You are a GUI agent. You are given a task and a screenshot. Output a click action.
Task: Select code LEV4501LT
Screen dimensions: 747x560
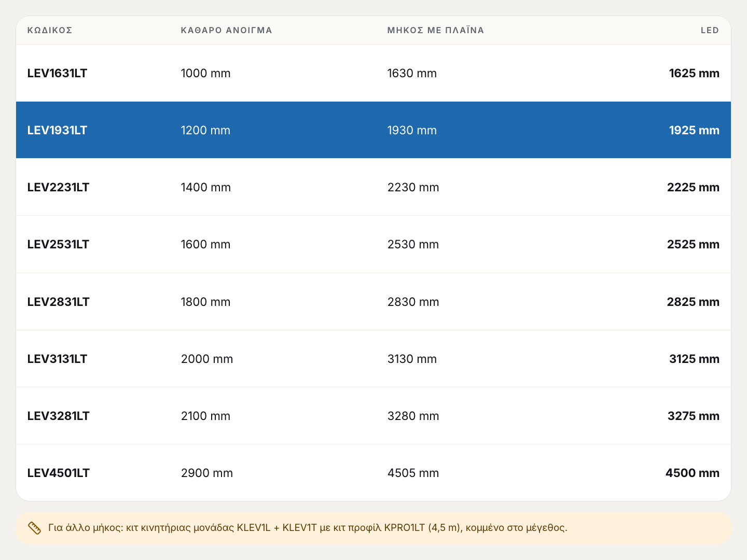point(59,473)
